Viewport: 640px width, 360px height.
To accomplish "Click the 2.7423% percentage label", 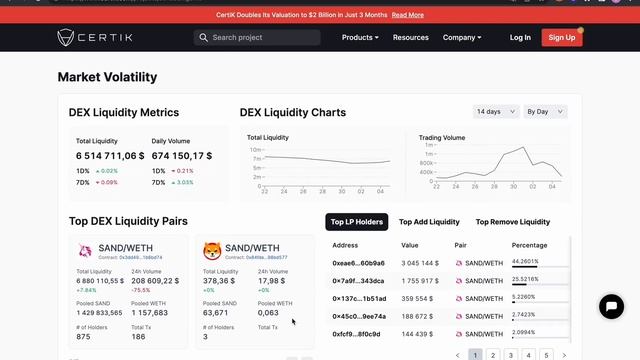I will [523, 315].
